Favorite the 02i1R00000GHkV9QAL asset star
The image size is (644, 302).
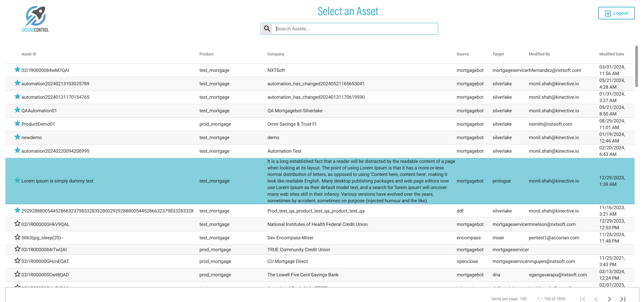[x=17, y=224]
